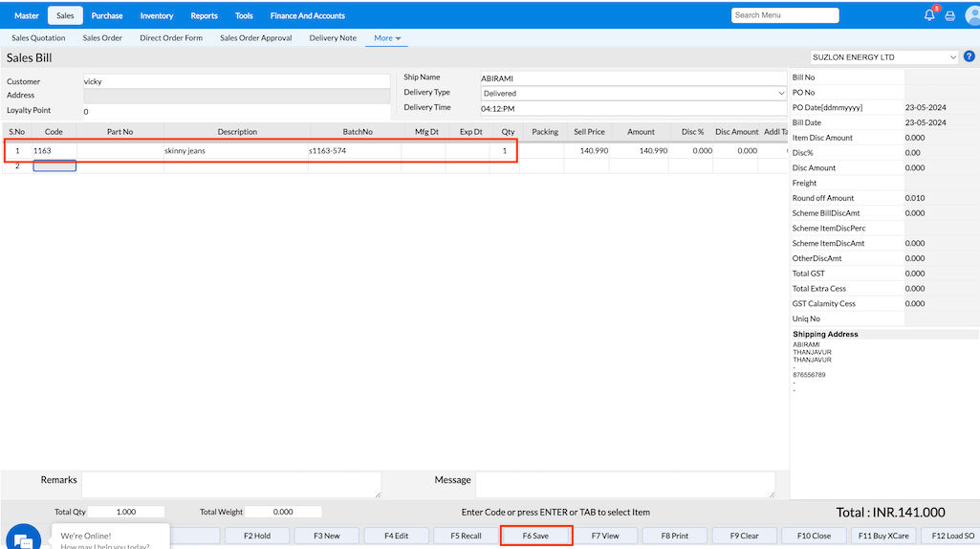Open the user profile avatar
The width and height of the screenshot is (980, 549).
[x=971, y=14]
